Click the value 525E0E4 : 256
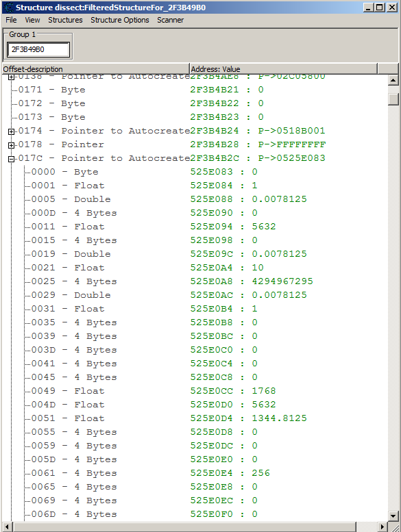Screen dimensions: 401x532 [x=230, y=473]
